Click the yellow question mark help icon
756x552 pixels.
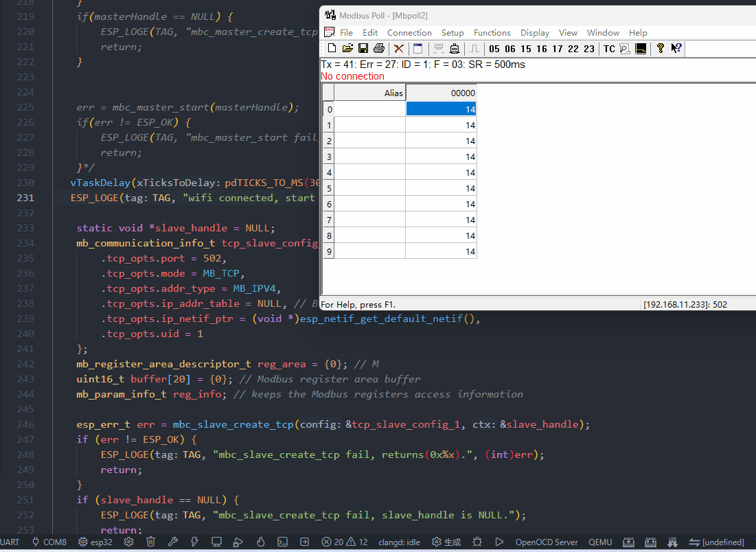pos(661,48)
